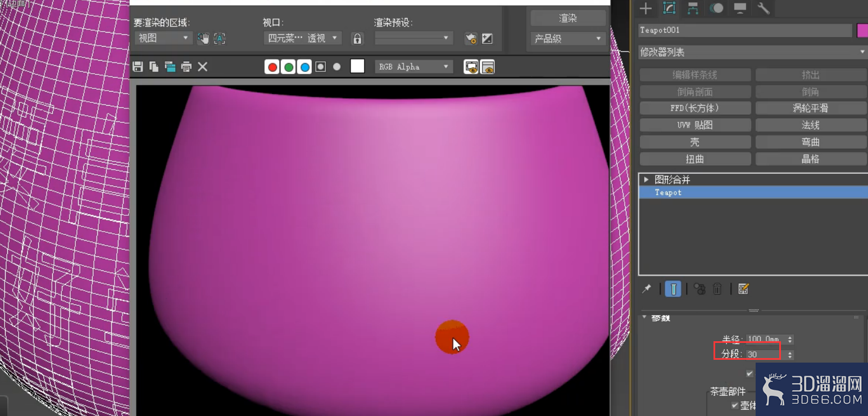
Task: Click the Edit Region hand icon
Action: click(203, 38)
